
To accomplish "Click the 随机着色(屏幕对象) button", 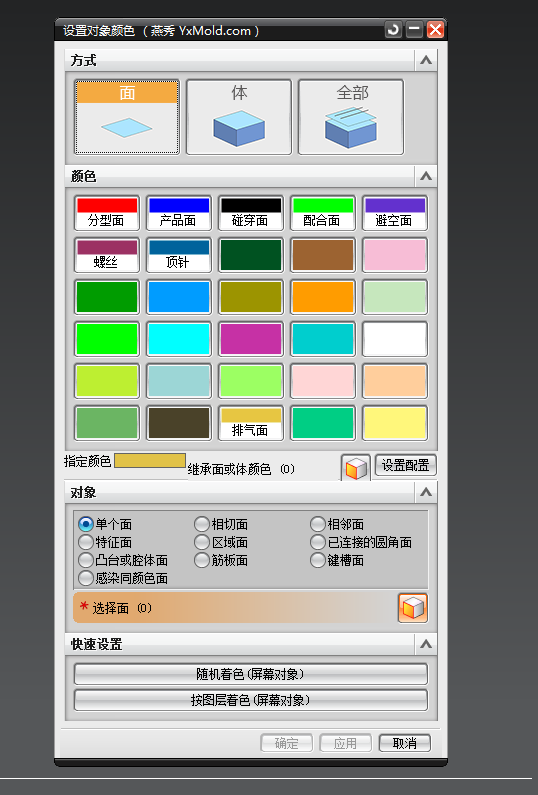I will (250, 674).
